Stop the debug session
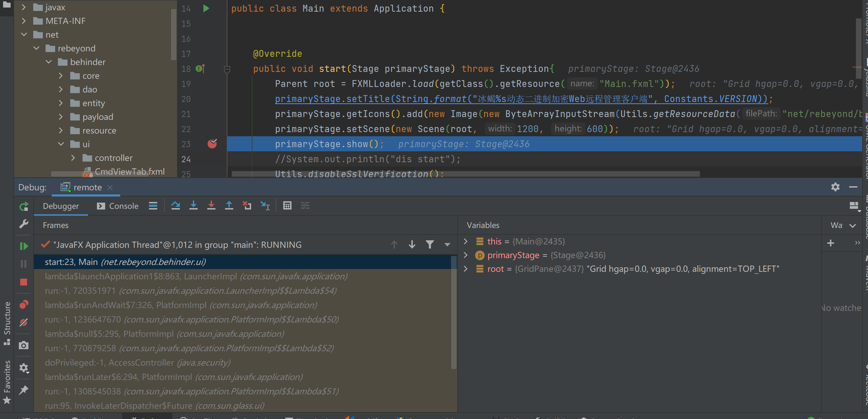The width and height of the screenshot is (868, 419). (x=24, y=282)
